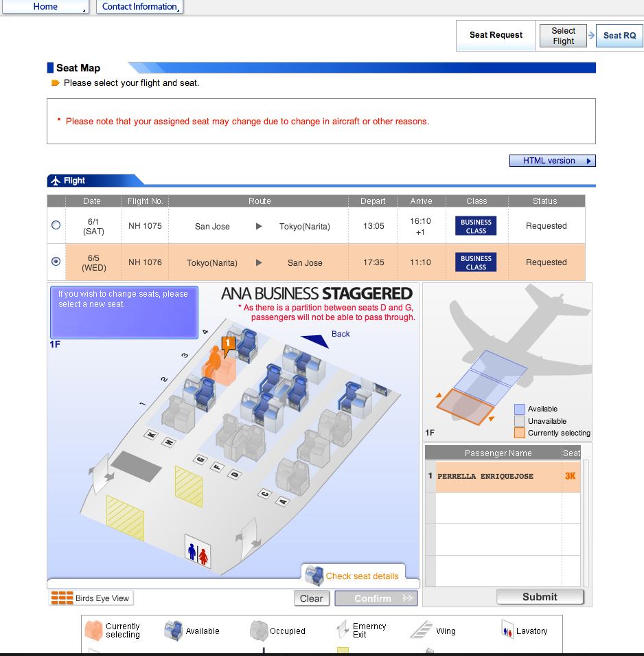The height and width of the screenshot is (656, 644).
Task: Click the Emergency Exit icon in bottom legend
Action: 343,630
